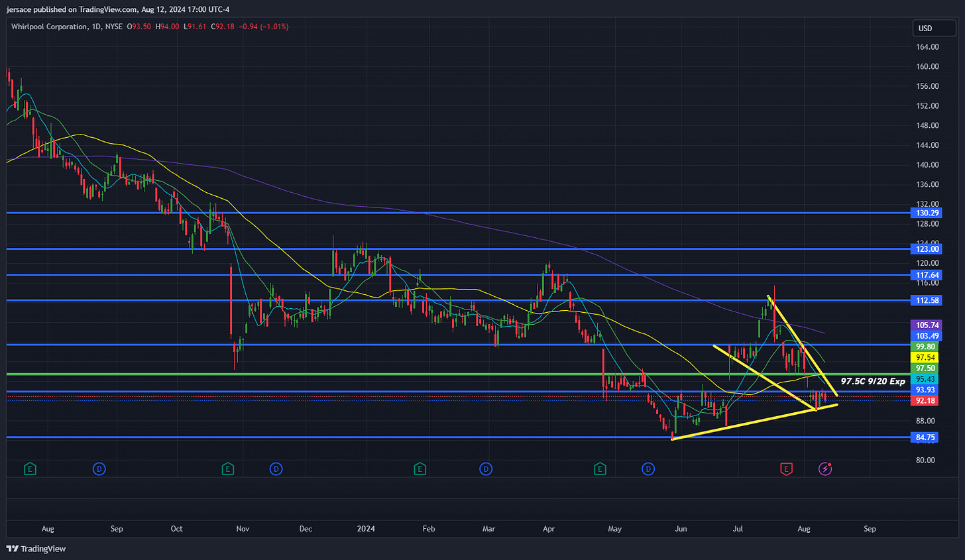Click the purple lightning event marker
The image size is (965, 560).
point(825,469)
